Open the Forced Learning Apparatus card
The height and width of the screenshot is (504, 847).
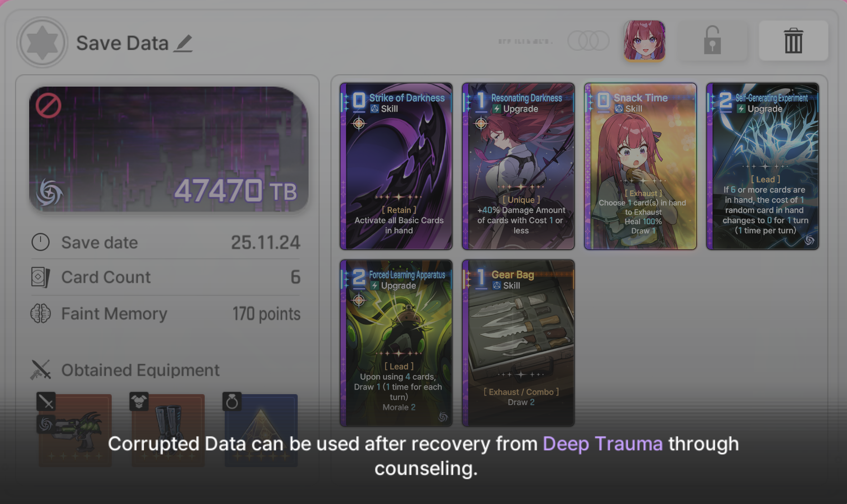click(396, 343)
